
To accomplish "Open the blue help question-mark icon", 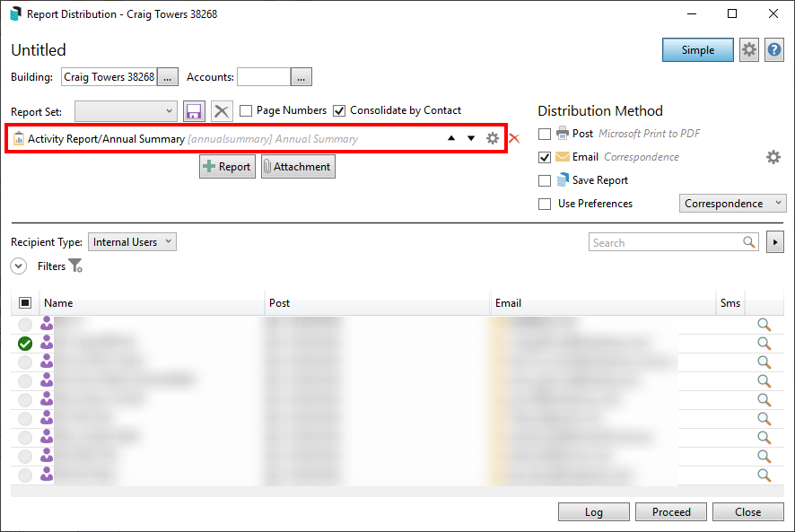I will (774, 50).
